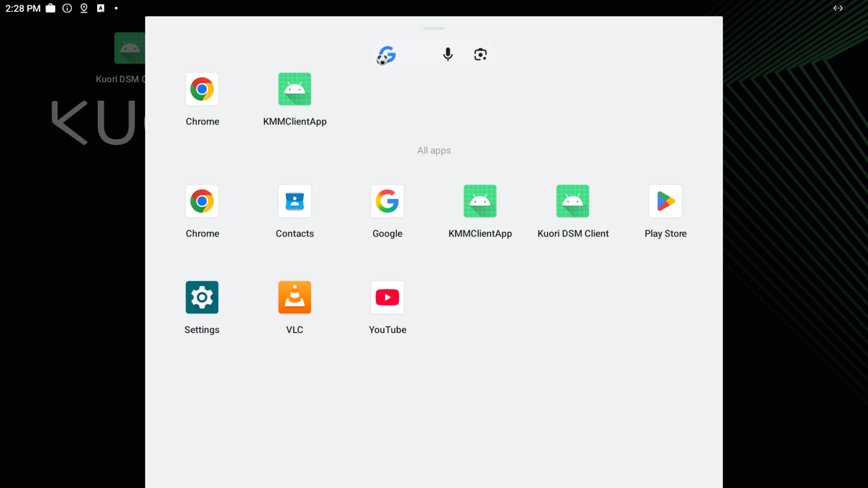This screenshot has width=868, height=488.
Task: Open Chrome in the All apps grid
Action: point(202,201)
